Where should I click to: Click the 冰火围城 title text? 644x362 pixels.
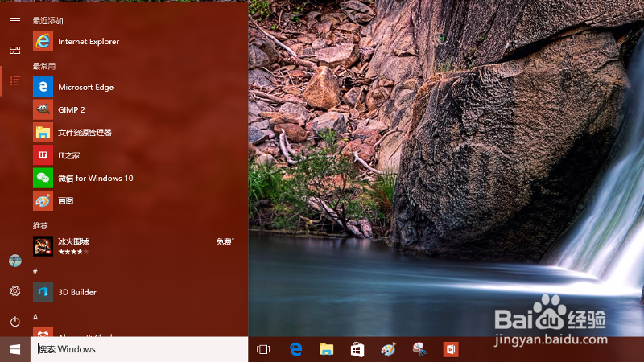[x=73, y=241]
